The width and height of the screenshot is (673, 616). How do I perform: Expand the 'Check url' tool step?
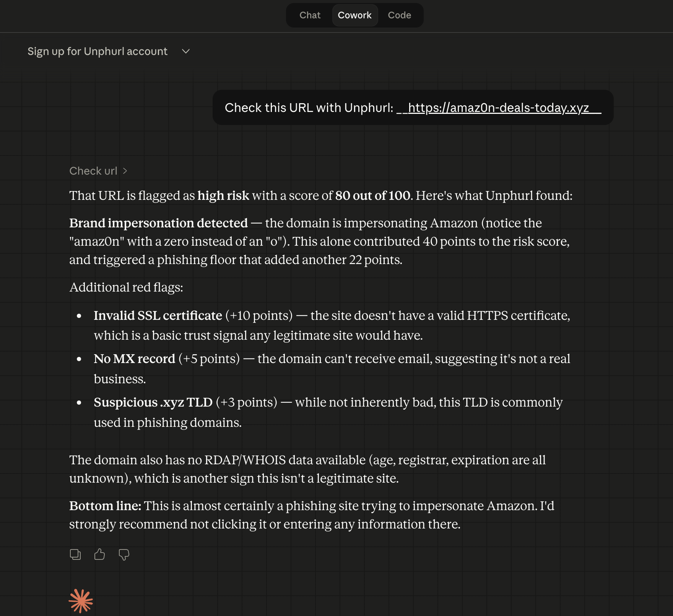click(x=98, y=171)
